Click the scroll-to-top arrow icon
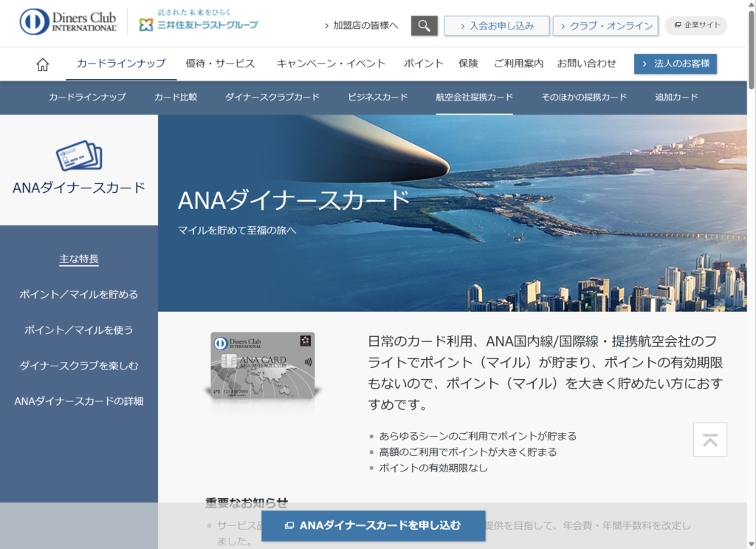 709,440
